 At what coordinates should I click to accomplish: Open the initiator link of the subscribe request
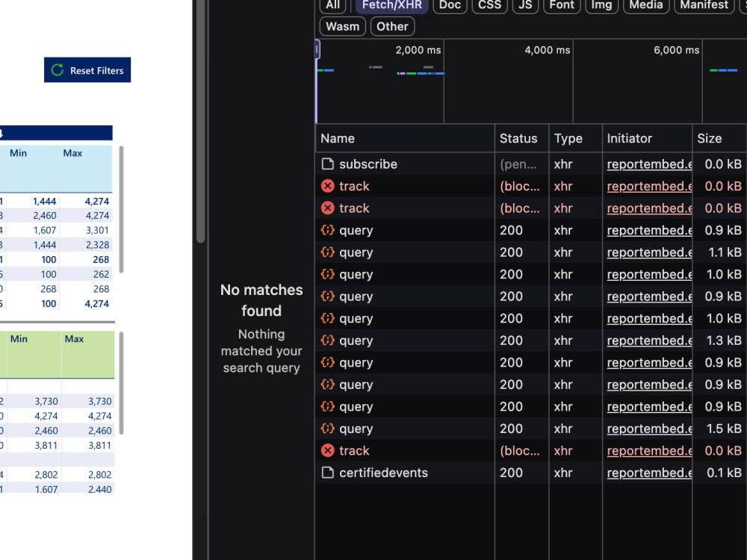tap(649, 164)
